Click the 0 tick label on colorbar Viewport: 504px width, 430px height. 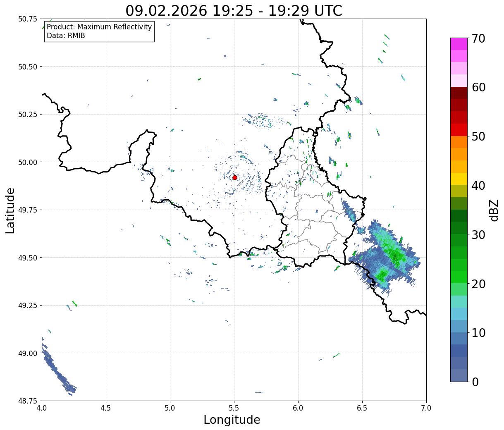pyautogui.click(x=475, y=382)
